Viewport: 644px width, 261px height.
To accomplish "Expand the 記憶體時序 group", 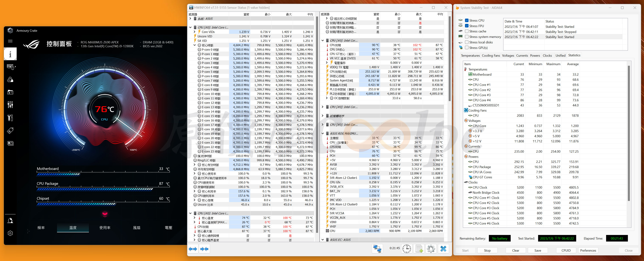I will pos(322,116).
